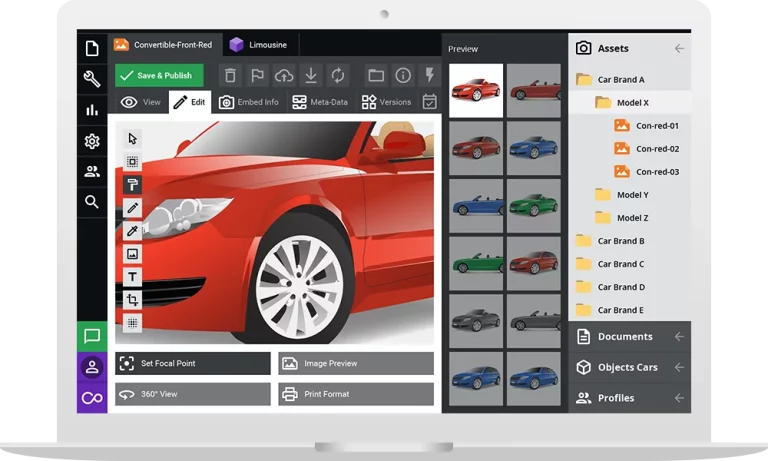Image resolution: width=768 pixels, height=461 pixels.
Task: Click the cloud upload icon
Action: click(284, 75)
